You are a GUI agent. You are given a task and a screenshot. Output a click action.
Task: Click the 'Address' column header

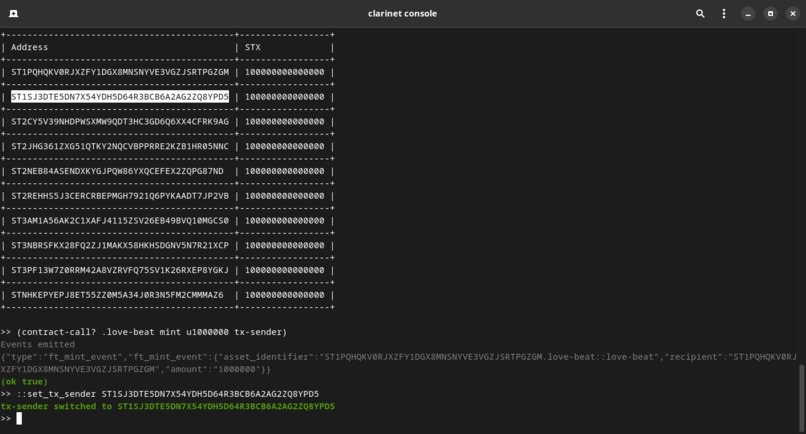(x=29, y=47)
